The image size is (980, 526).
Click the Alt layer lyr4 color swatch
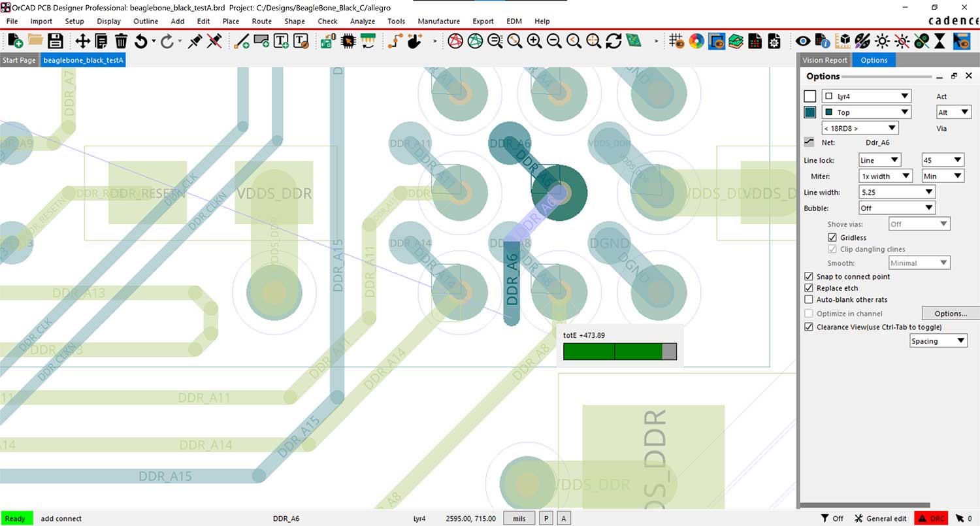(x=810, y=96)
